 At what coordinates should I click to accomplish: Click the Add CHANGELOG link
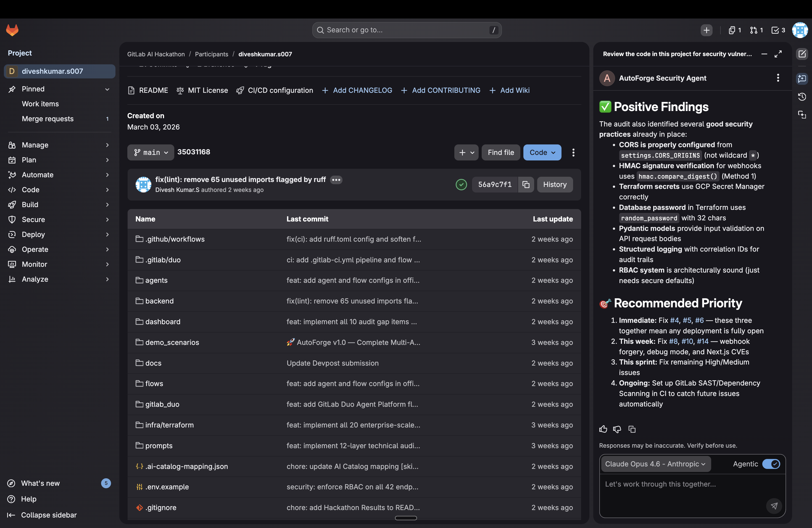[357, 90]
